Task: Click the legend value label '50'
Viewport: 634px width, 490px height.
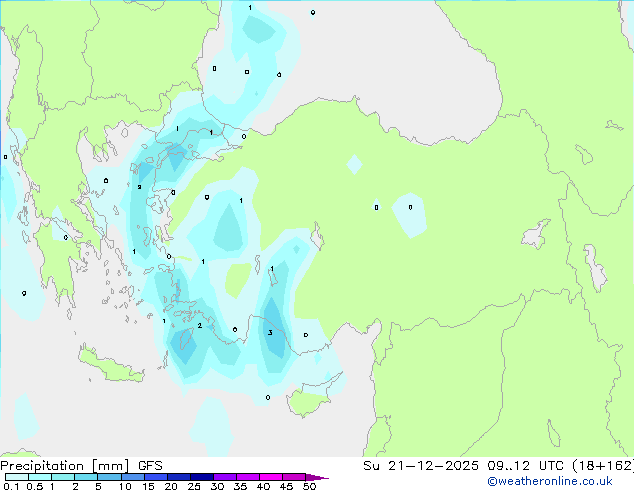Action: [x=309, y=486]
